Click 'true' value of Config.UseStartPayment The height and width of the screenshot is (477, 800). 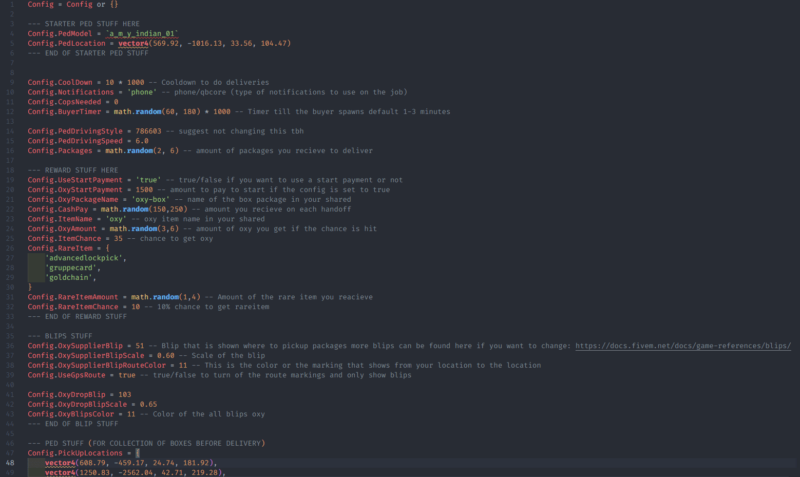[x=148, y=180]
